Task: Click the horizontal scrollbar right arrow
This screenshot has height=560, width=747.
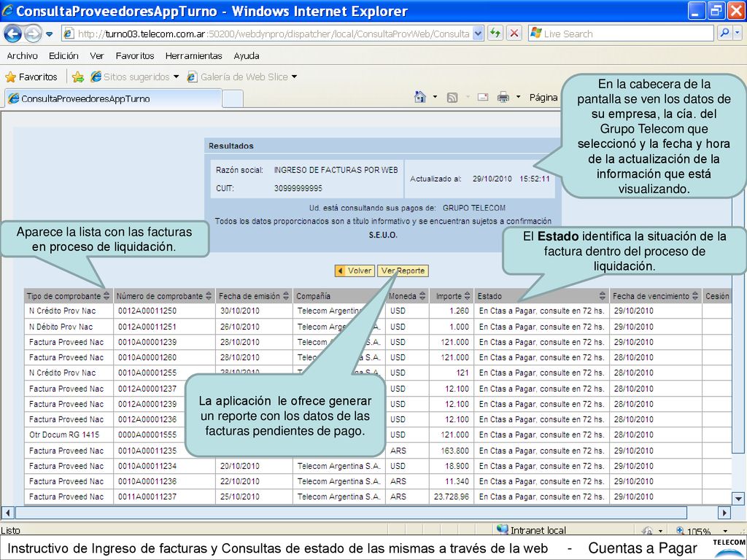Action: [x=724, y=513]
